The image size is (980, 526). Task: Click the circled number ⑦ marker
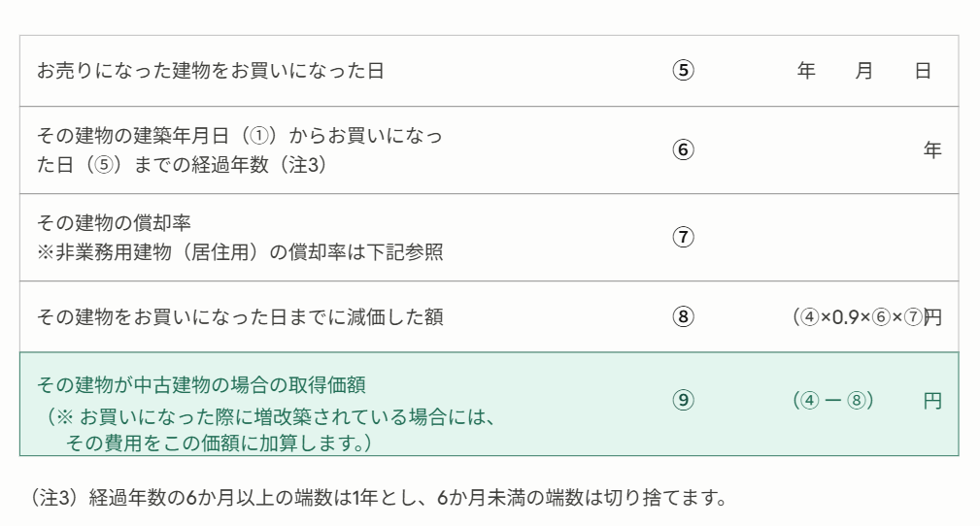[x=685, y=237]
